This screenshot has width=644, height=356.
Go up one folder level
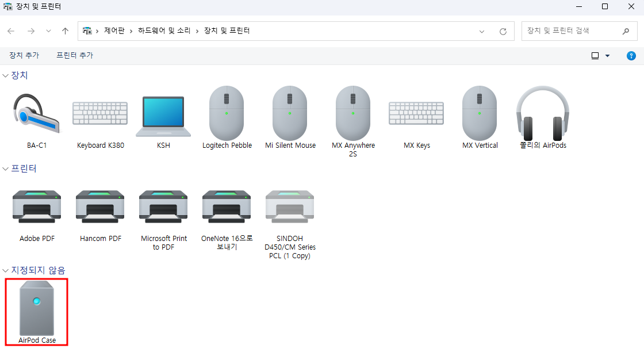[x=65, y=31]
